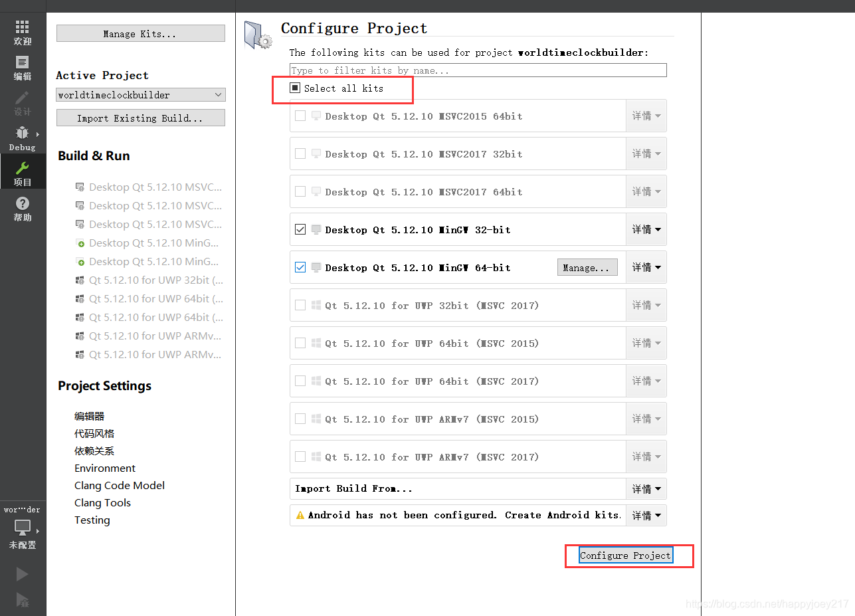Click Import Existing Build... button
This screenshot has width=855, height=616.
141,118
